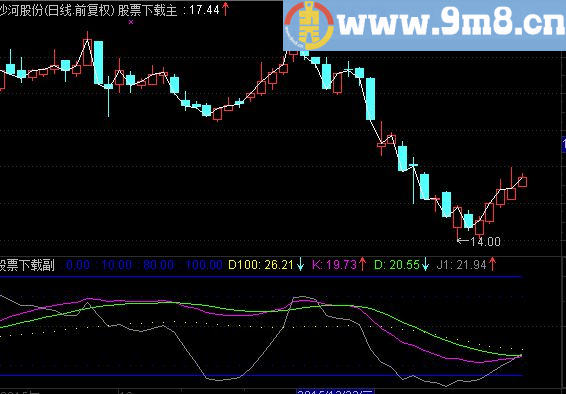Click the small purple x marker
The width and height of the screenshot is (566, 394).
(131, 22)
